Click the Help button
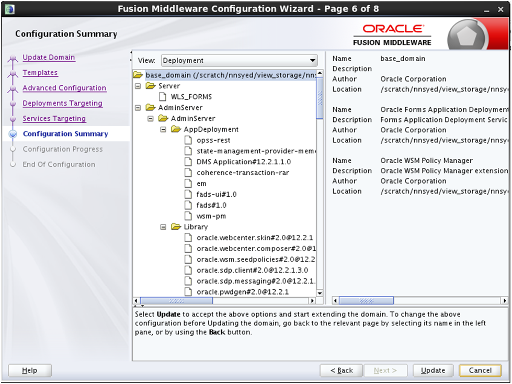 click(30, 370)
